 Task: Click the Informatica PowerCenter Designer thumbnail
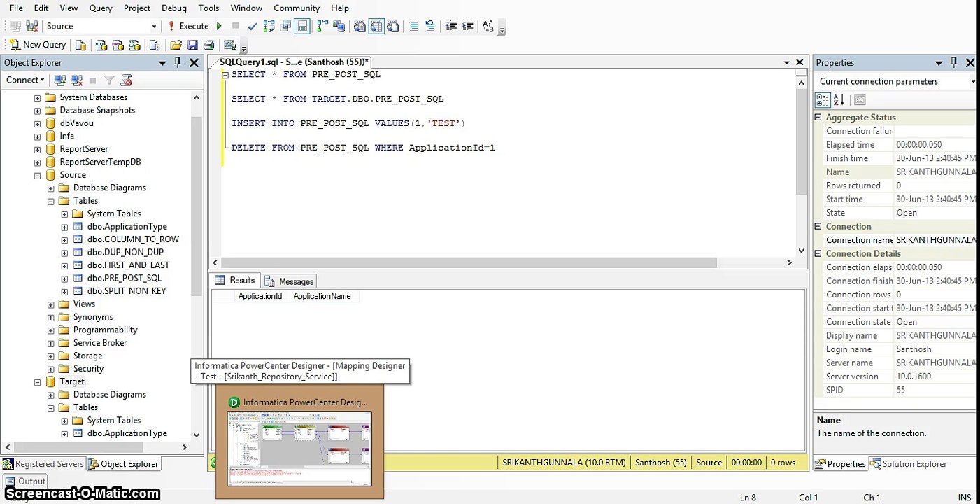299,448
